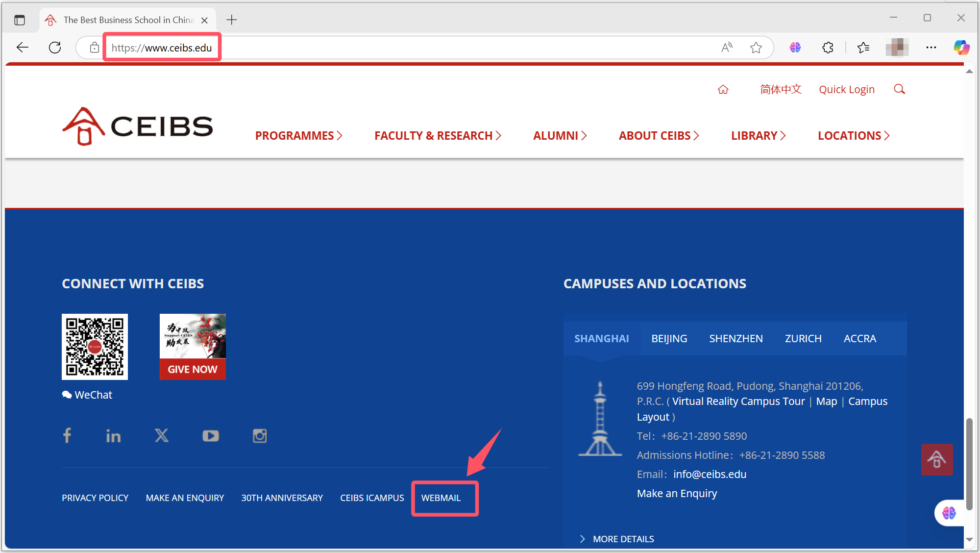Open 30TH ANNIVERSARY link
980x553 pixels.
click(x=282, y=498)
